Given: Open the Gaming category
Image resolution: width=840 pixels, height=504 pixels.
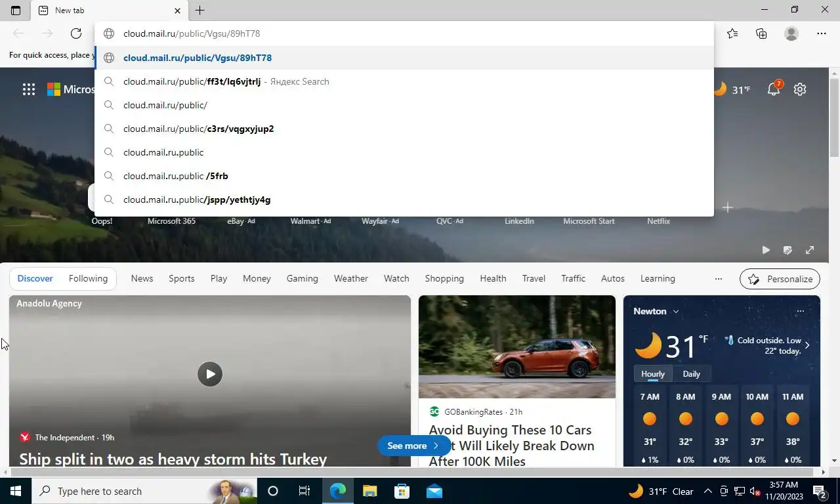Looking at the screenshot, I should point(303,278).
